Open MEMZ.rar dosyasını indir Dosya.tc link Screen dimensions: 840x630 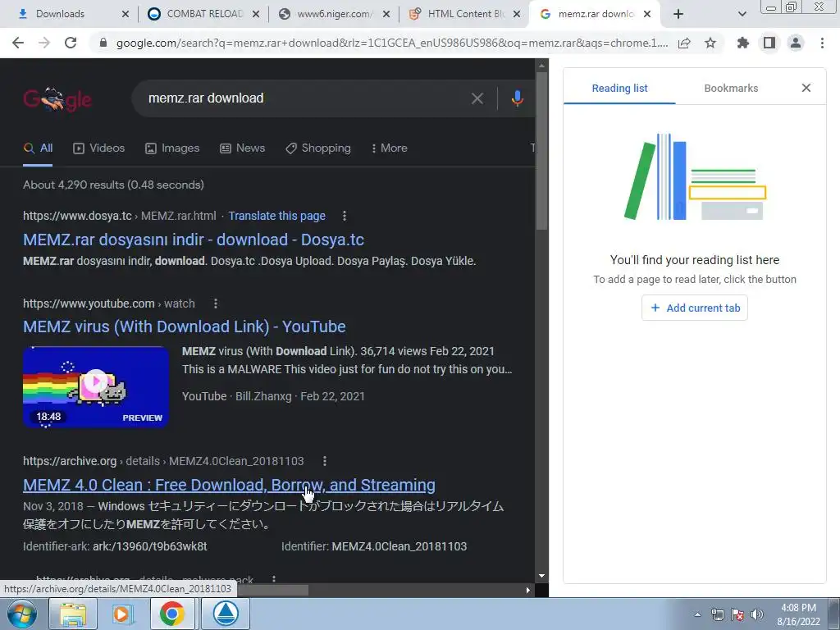(194, 240)
